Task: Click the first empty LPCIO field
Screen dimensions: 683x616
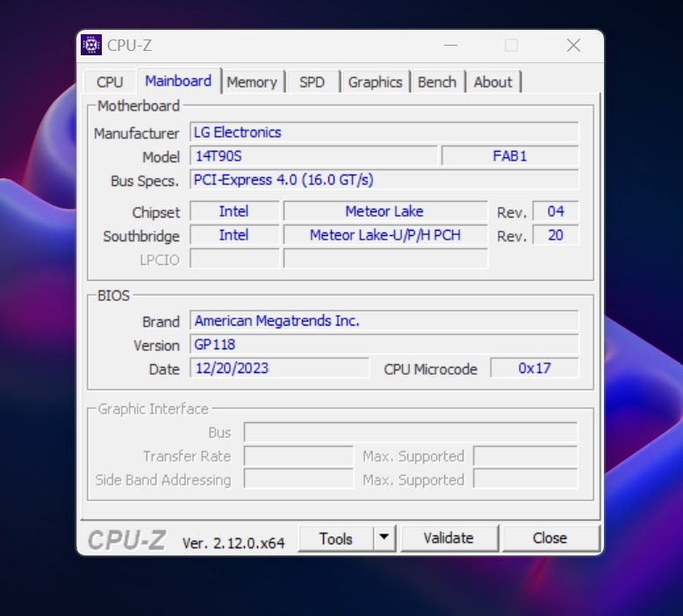Action: 234,259
